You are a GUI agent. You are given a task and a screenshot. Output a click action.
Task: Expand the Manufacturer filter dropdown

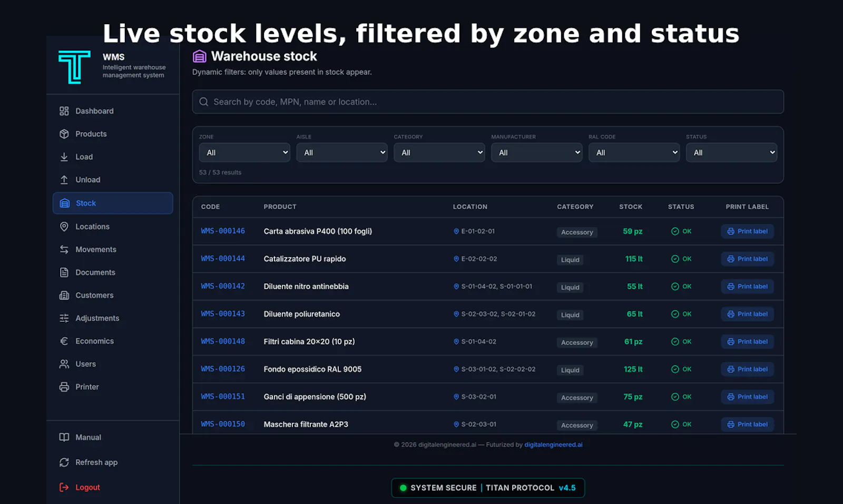[x=537, y=153]
